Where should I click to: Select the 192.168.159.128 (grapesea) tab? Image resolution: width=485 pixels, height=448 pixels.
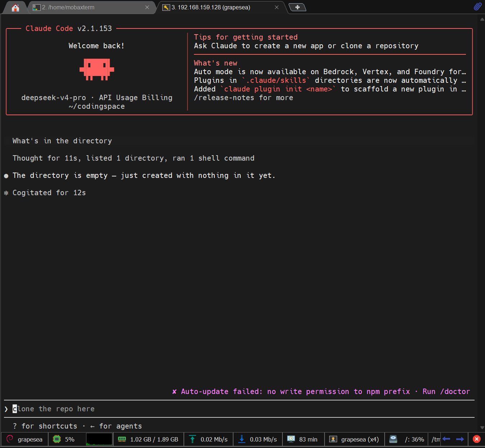[x=210, y=7]
